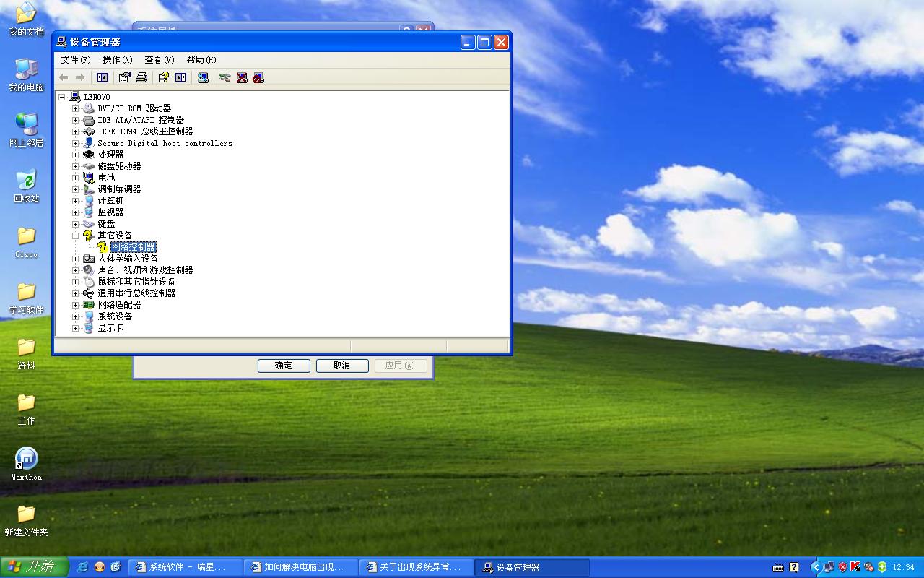Click the Update driver toolbar icon
This screenshot has height=578, width=924.
pos(225,77)
